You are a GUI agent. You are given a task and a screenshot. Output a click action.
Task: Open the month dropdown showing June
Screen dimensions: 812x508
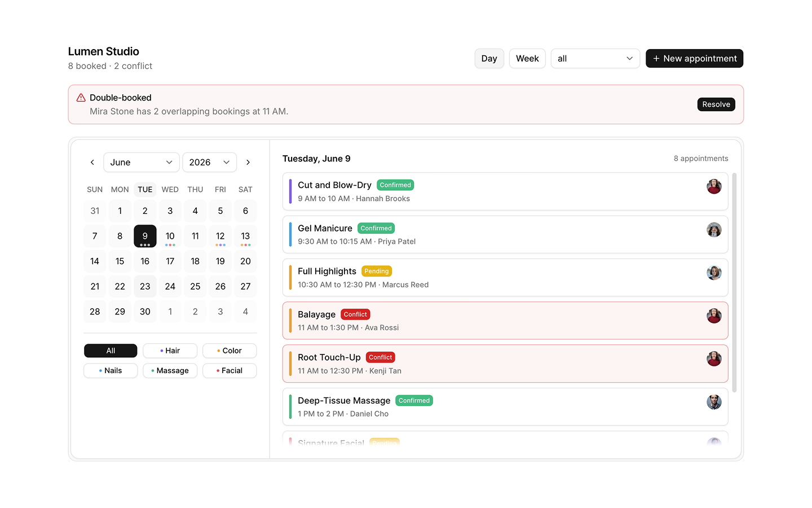[x=142, y=162]
